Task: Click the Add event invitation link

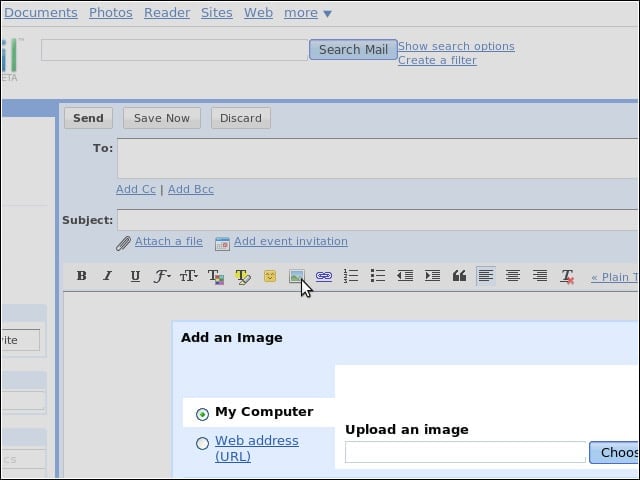Action: point(291,241)
